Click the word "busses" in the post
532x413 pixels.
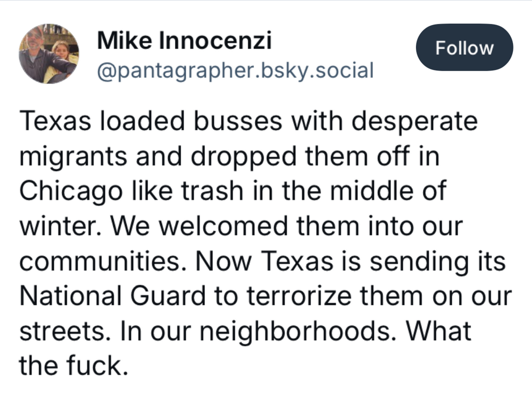tap(243, 121)
